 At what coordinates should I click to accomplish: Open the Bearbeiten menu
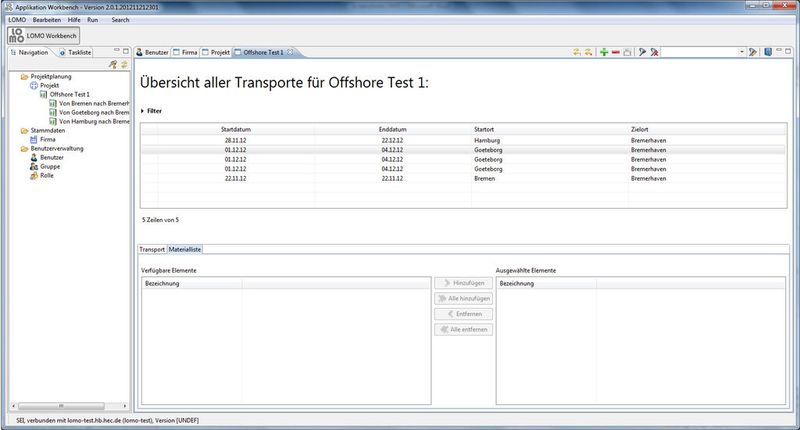[x=46, y=20]
